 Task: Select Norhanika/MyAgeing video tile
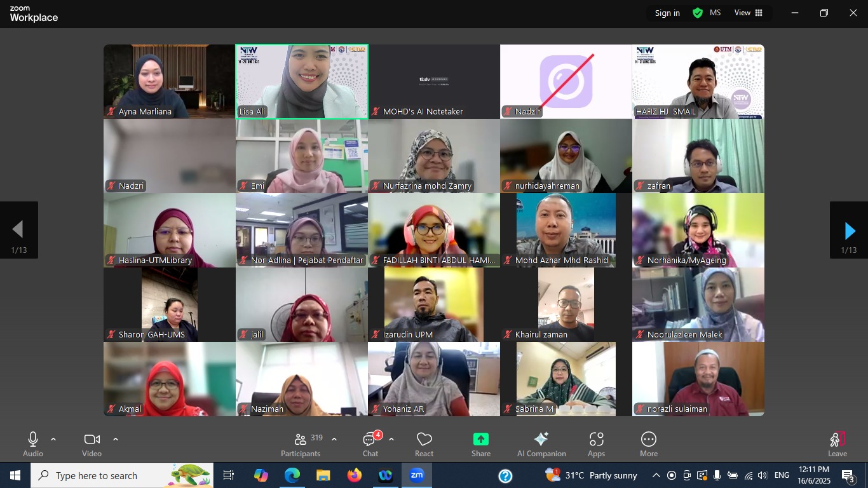(698, 230)
